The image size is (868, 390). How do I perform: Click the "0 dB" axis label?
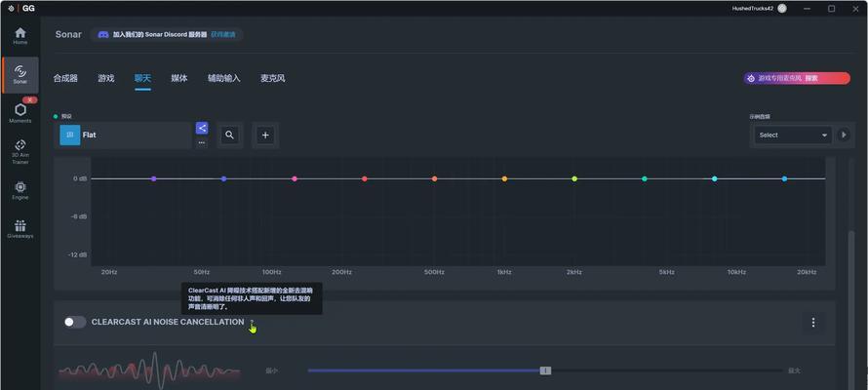[x=80, y=178]
